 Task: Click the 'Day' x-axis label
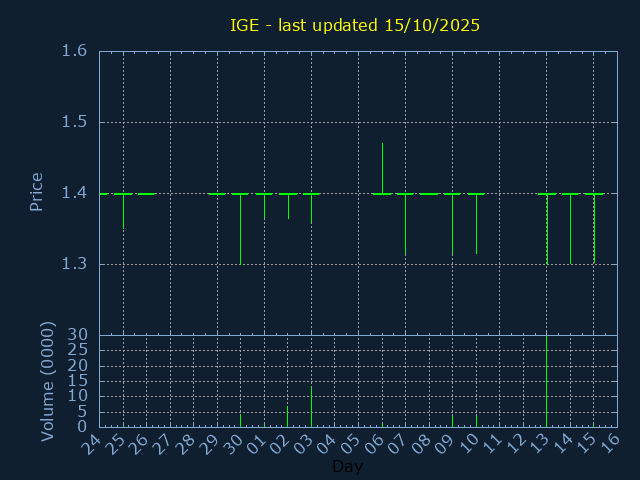(x=347, y=467)
